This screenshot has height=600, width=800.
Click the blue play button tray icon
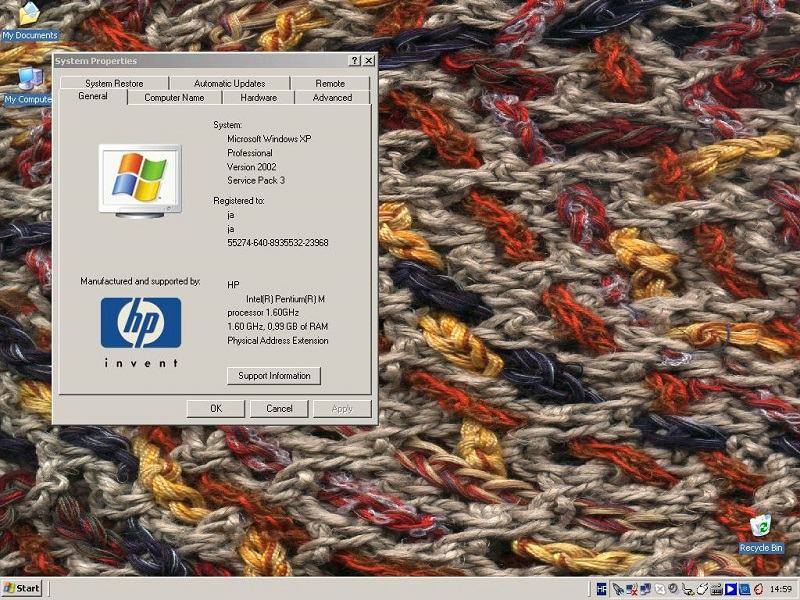coord(730,589)
